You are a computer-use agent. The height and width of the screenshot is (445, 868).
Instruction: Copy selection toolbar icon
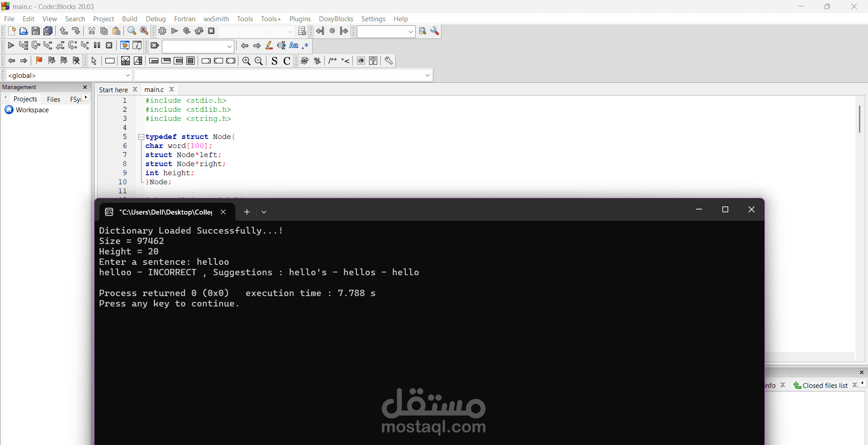click(x=104, y=31)
